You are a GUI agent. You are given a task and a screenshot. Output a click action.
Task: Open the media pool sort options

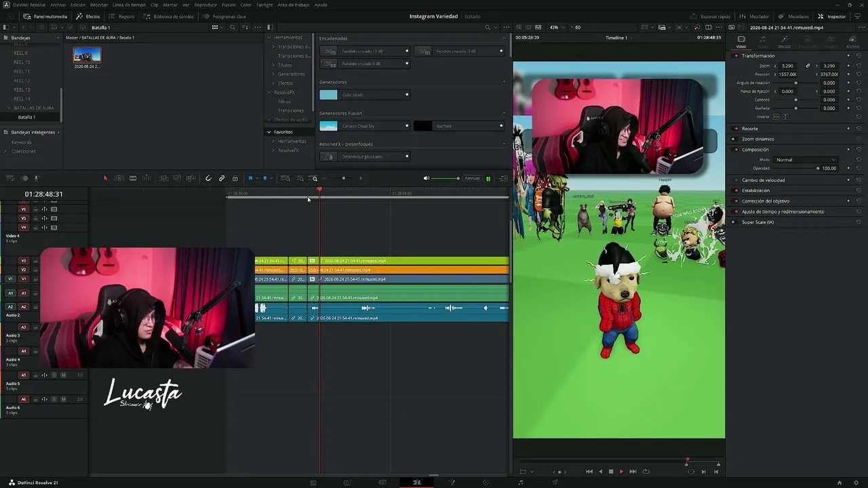tap(245, 27)
